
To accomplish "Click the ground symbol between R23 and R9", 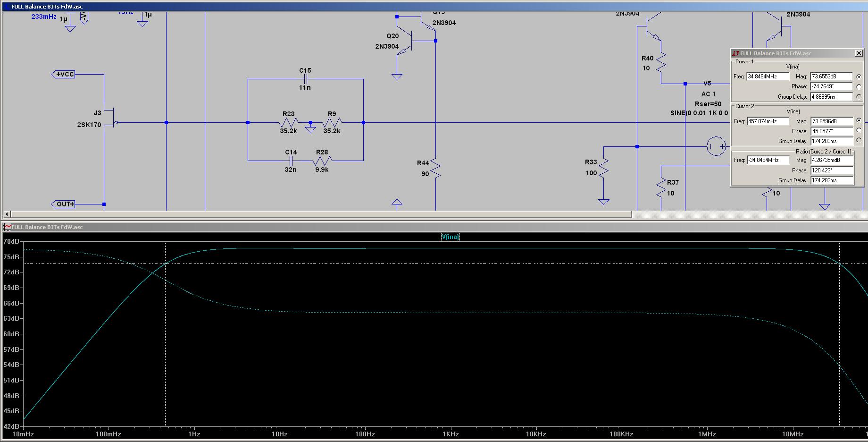I will 310,129.
